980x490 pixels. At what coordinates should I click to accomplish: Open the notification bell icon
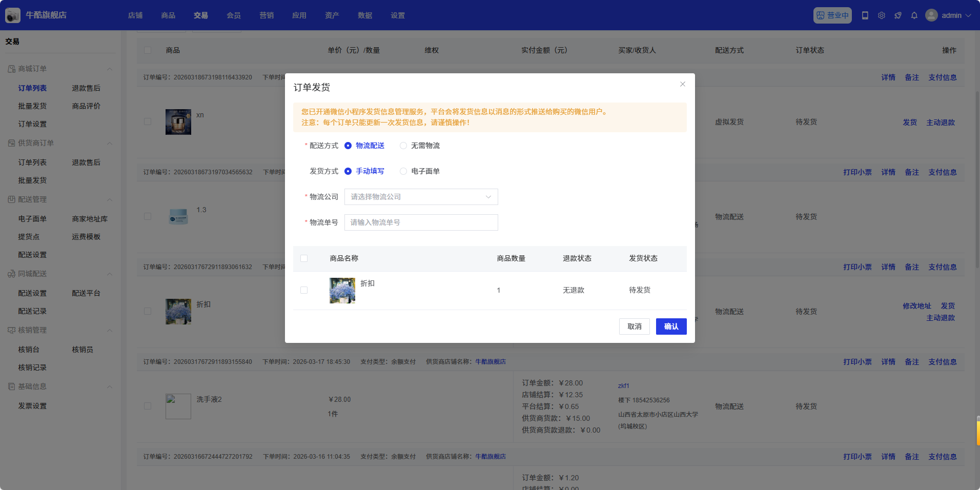click(x=914, y=15)
